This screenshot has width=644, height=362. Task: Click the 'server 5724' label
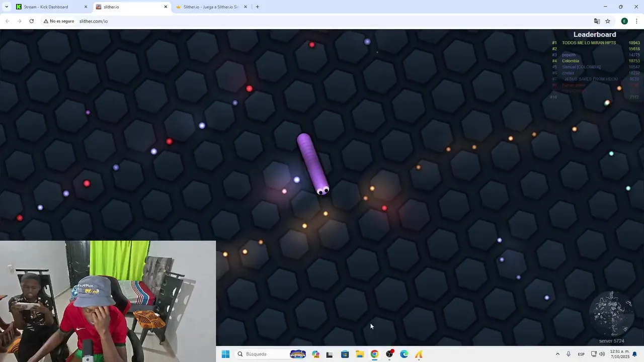pos(611,341)
